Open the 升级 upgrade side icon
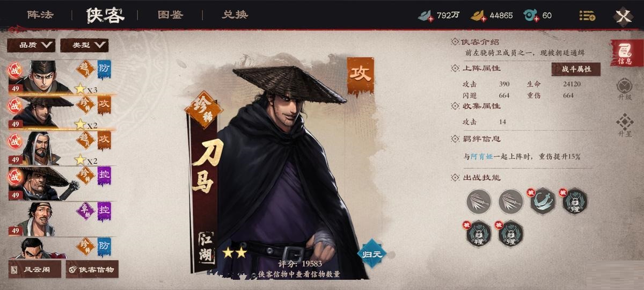Screen dimensions: 644x290 pyautogui.click(x=624, y=89)
